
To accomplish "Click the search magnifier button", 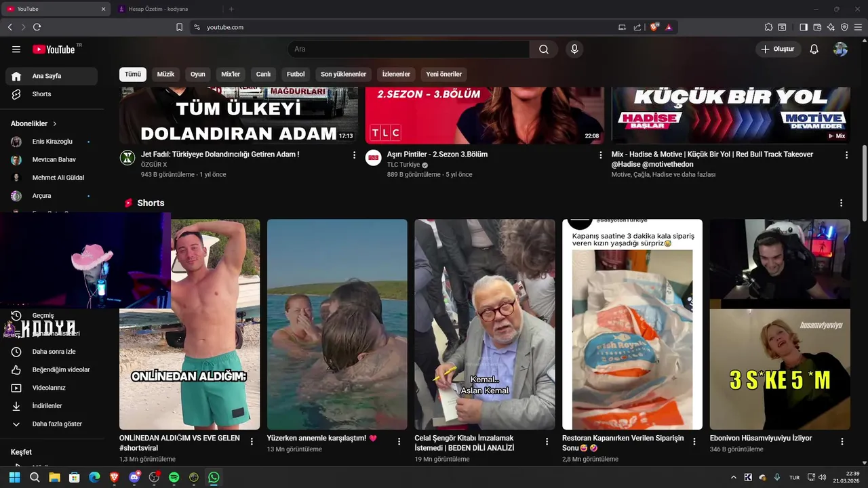I will (x=544, y=49).
